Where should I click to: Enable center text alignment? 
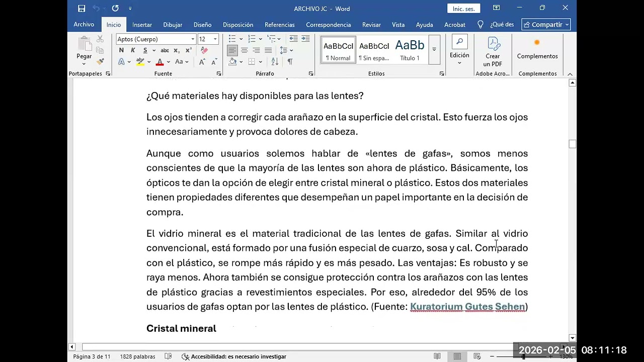click(244, 50)
